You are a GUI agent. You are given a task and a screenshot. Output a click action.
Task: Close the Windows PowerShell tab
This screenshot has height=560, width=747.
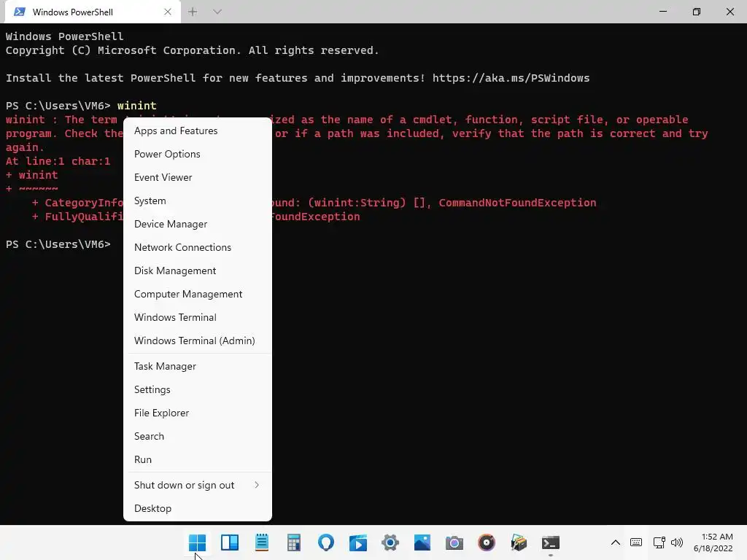click(168, 12)
